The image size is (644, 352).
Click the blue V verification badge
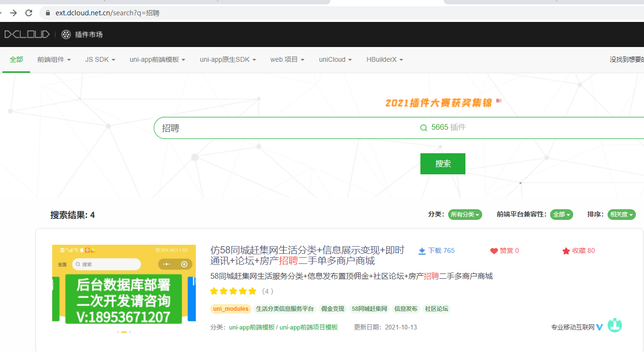point(599,328)
